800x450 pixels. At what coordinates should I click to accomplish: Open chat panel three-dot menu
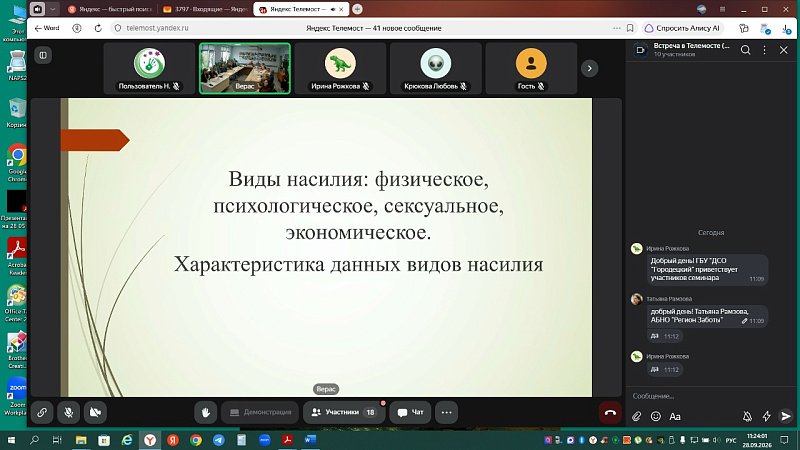coord(764,50)
